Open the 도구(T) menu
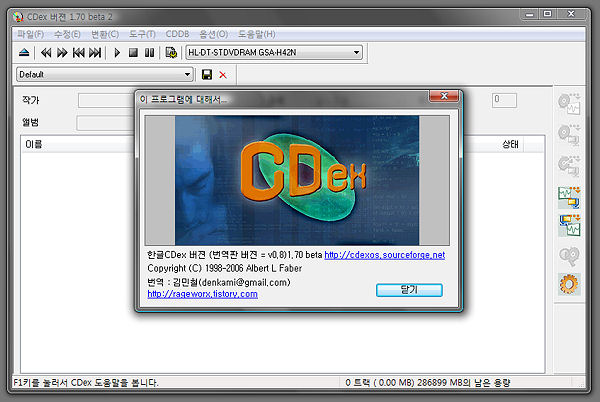Viewport: 600px width, 402px height. (x=142, y=34)
